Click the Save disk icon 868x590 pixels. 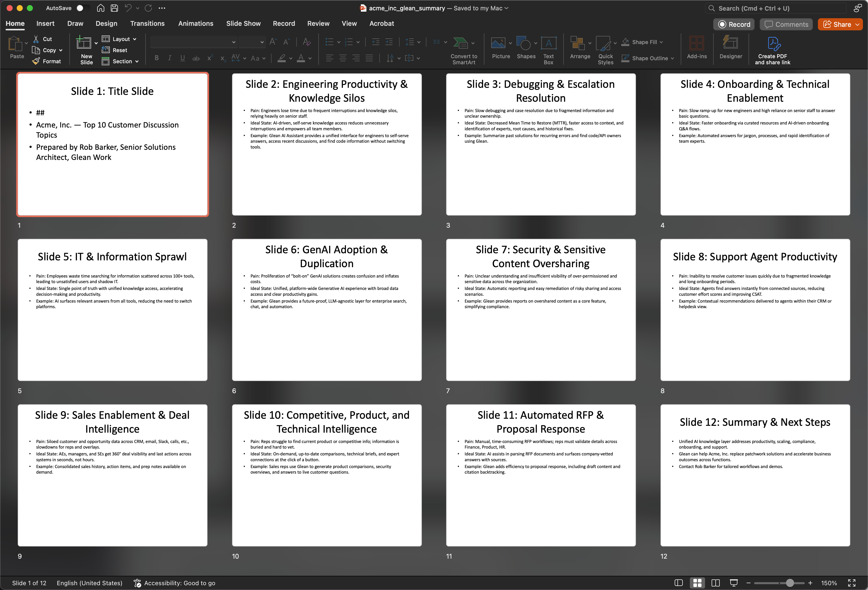[114, 8]
